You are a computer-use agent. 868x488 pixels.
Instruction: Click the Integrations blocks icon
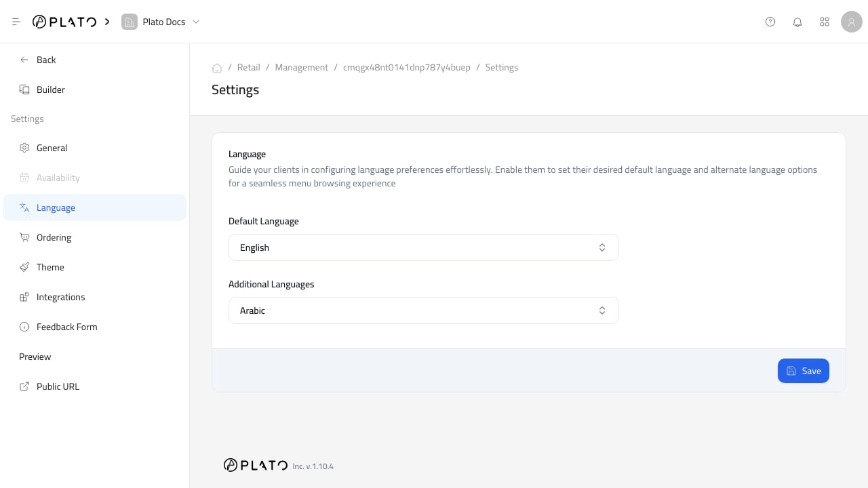24,297
